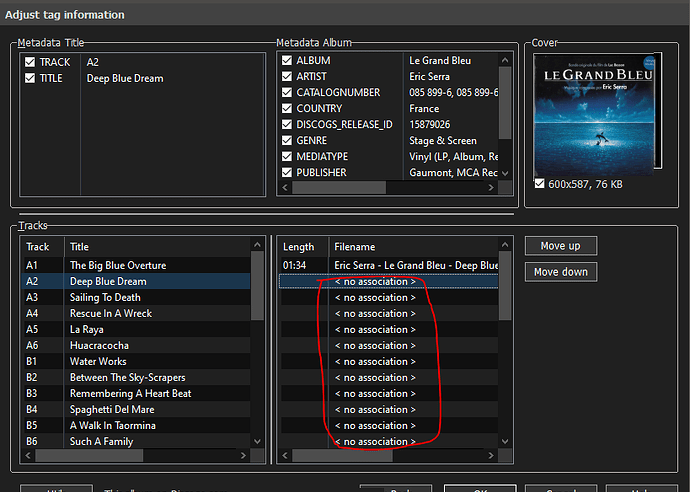Image resolution: width=690 pixels, height=492 pixels.
Task: Toggle the cover art 600x587 checkbox
Action: (540, 184)
